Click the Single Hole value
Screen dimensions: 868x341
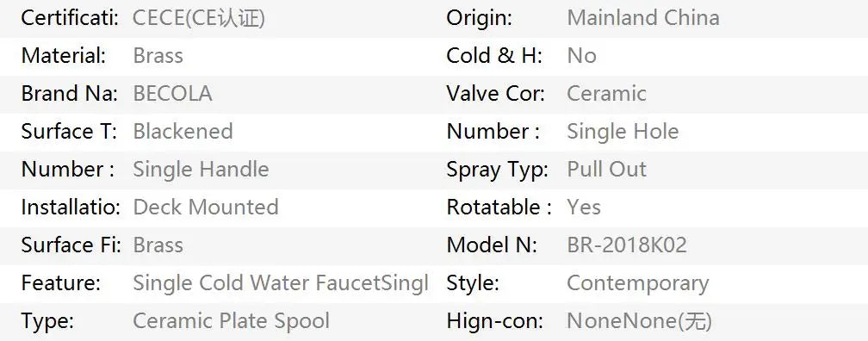623,132
